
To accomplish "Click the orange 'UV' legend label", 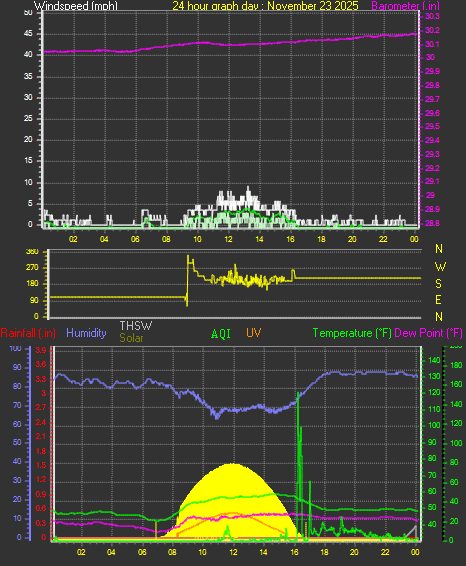I will 253,332.
